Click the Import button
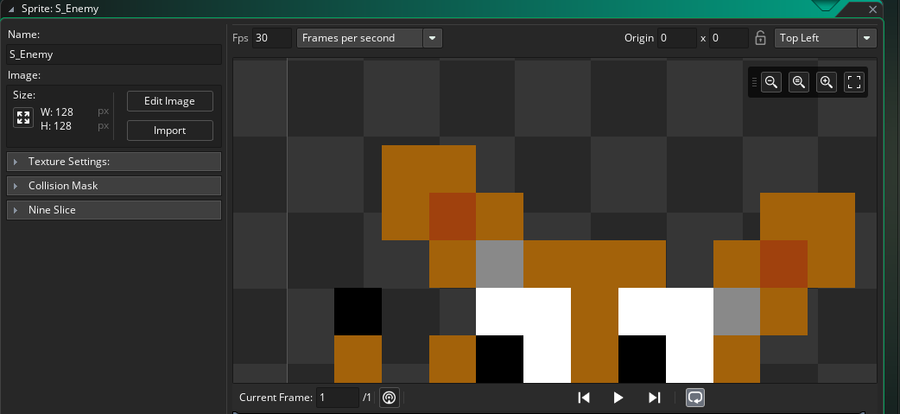 pos(170,130)
